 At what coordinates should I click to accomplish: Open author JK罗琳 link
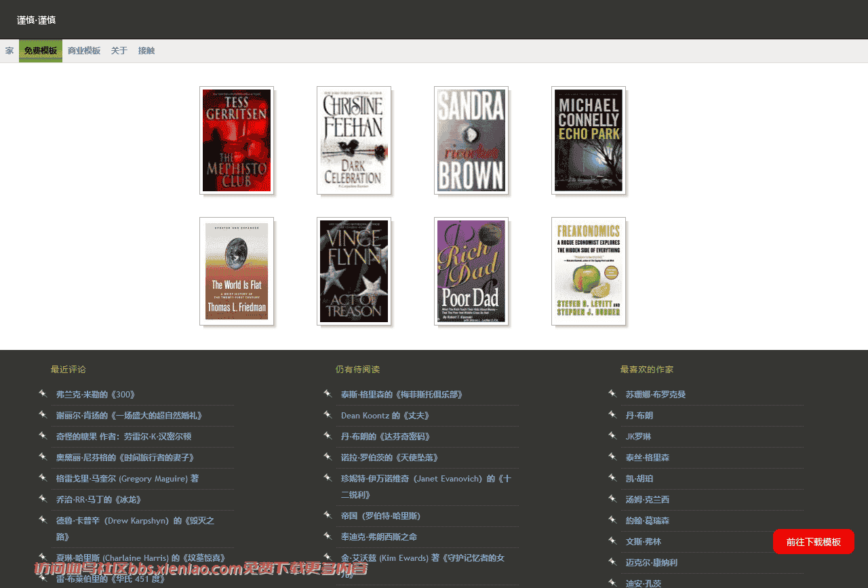coord(638,437)
